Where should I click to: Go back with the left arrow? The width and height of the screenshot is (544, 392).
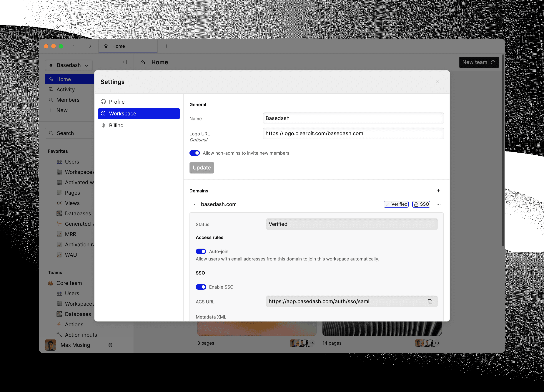coord(74,46)
